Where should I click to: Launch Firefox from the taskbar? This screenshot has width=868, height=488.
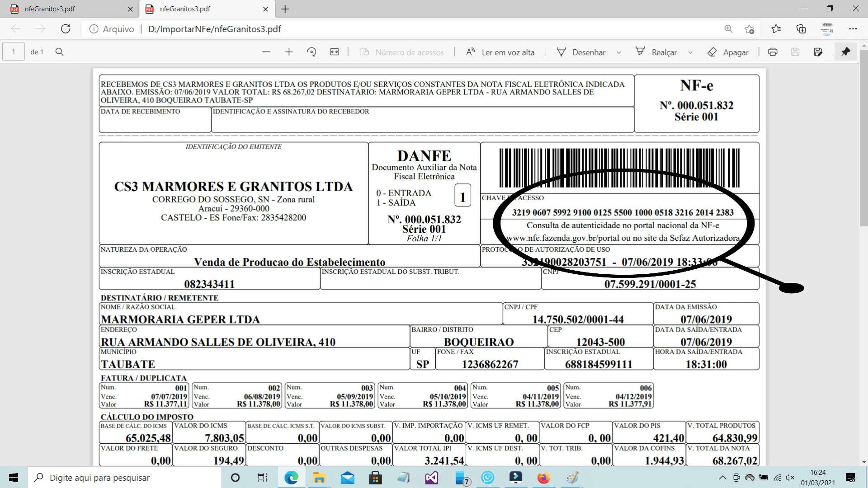click(543, 478)
